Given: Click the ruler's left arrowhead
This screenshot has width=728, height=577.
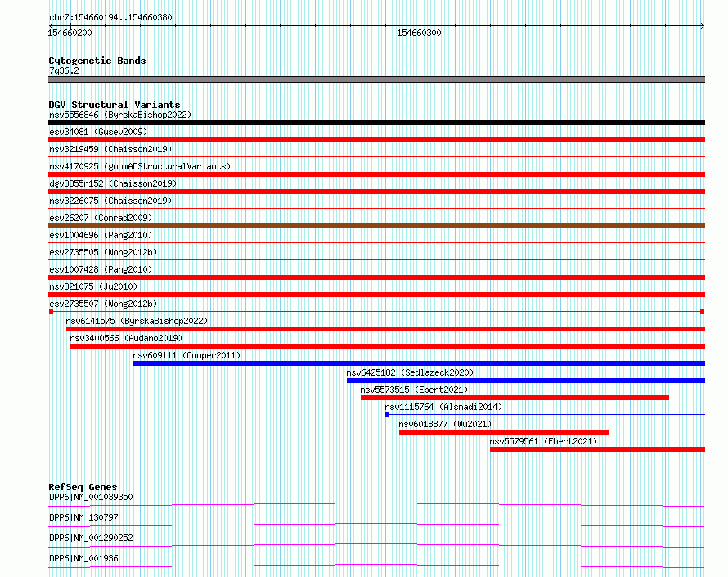Looking at the screenshot, I should (x=51, y=25).
